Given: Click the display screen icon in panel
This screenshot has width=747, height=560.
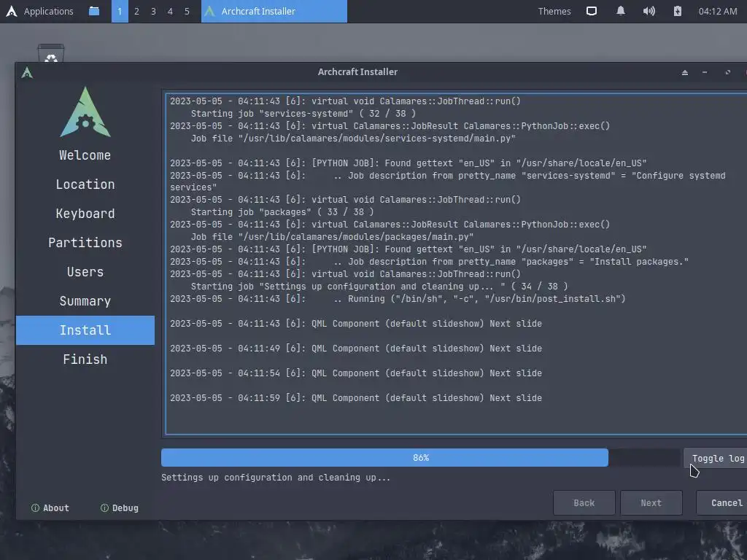Looking at the screenshot, I should click(591, 11).
